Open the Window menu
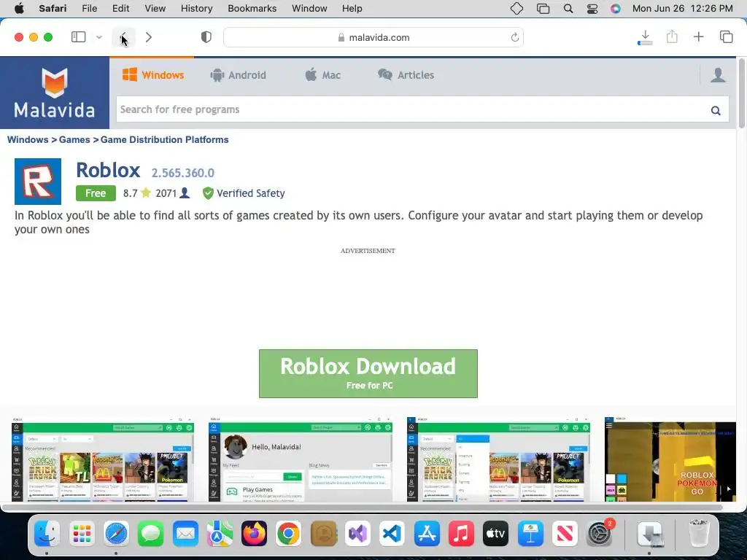This screenshot has height=560, width=747. (x=309, y=8)
